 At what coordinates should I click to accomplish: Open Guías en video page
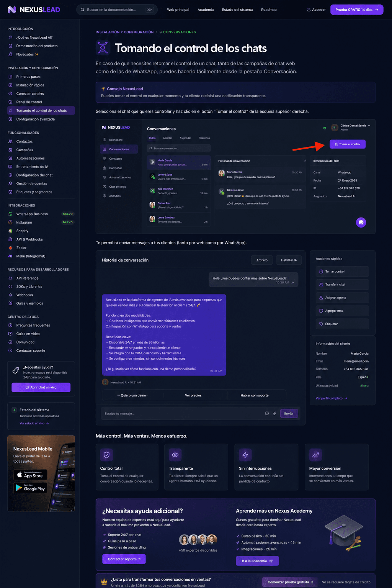[28, 334]
